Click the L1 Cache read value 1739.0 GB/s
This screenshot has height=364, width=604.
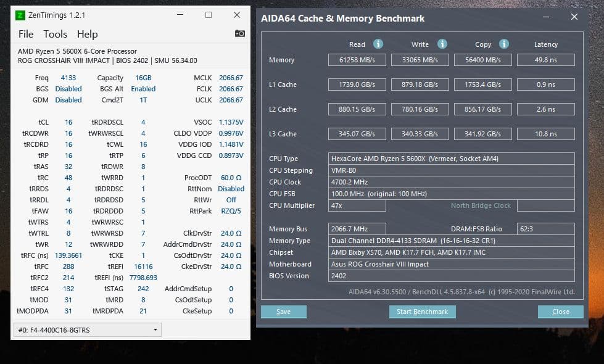(x=357, y=85)
